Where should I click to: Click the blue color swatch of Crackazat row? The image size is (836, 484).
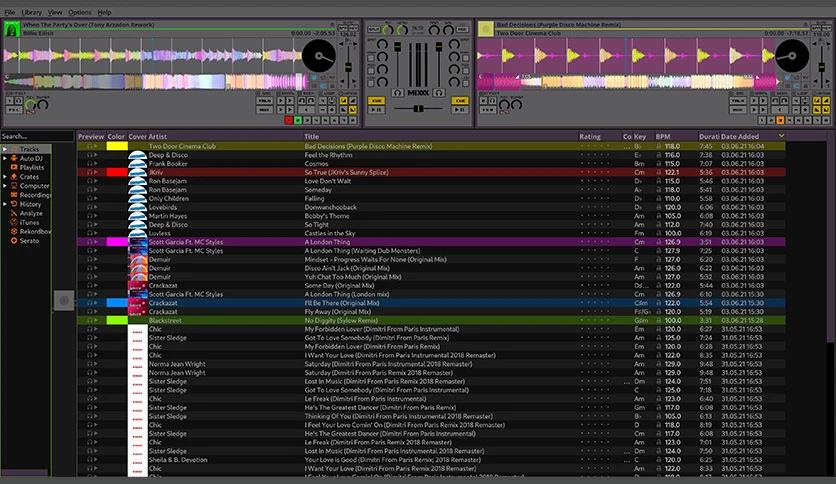[117, 303]
